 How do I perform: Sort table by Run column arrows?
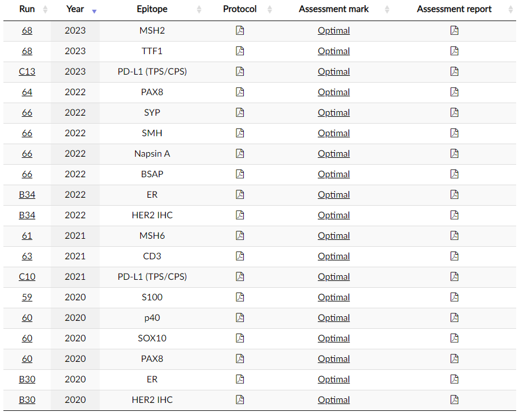click(x=46, y=10)
